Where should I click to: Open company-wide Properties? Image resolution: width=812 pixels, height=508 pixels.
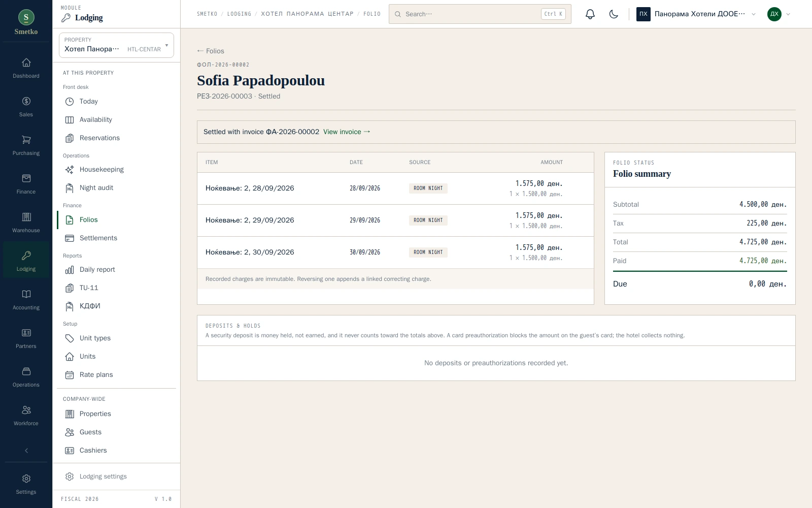116,414
